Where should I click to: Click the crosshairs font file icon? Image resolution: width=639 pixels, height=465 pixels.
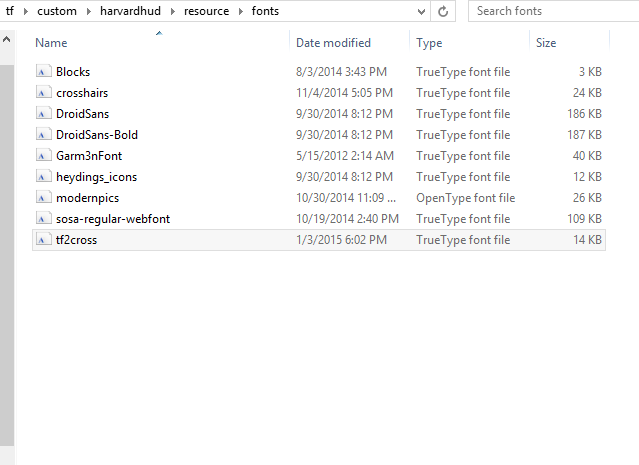(43, 93)
